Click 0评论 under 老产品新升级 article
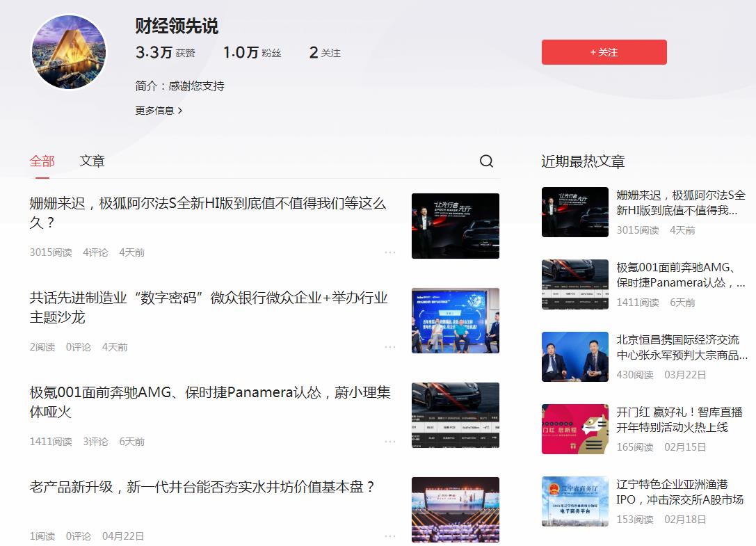The width and height of the screenshot is (756, 546). [x=78, y=536]
